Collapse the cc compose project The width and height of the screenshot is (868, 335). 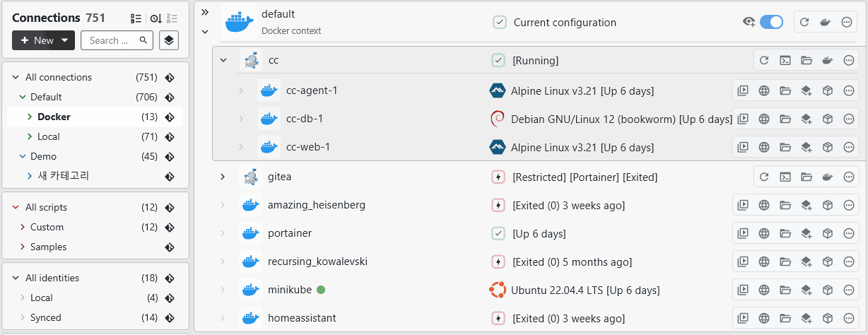point(223,61)
